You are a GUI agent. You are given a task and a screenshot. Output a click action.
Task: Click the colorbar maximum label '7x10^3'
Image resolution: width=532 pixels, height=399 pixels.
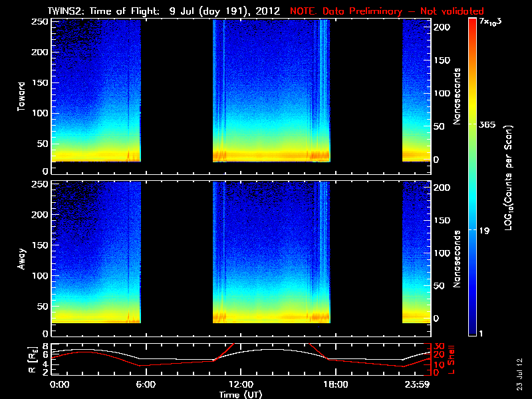click(490, 22)
